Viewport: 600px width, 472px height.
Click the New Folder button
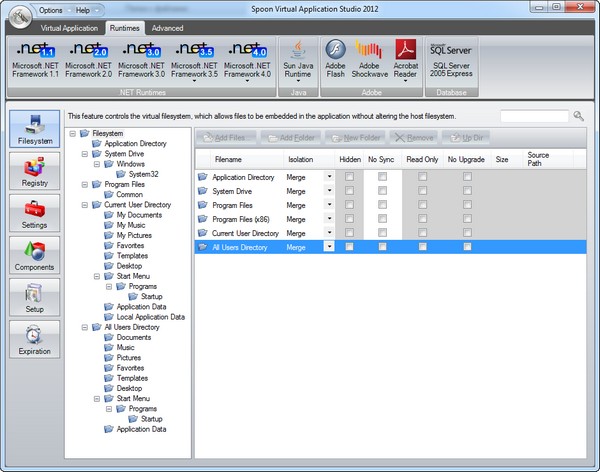point(356,135)
